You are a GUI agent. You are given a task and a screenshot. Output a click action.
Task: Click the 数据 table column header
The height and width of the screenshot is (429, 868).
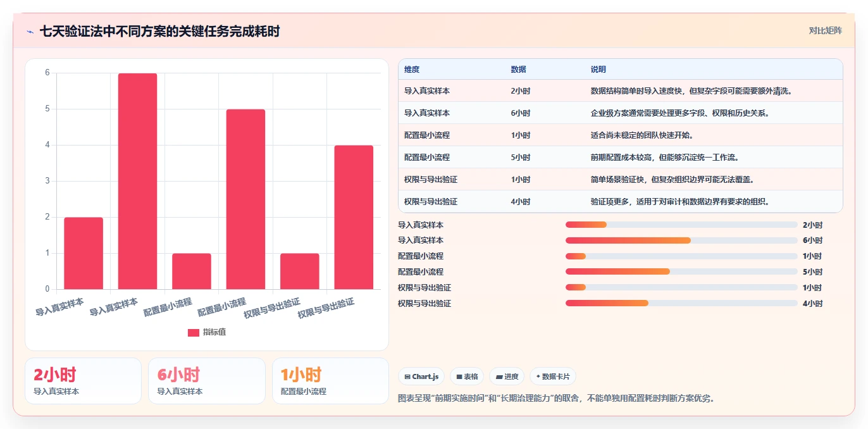point(518,70)
